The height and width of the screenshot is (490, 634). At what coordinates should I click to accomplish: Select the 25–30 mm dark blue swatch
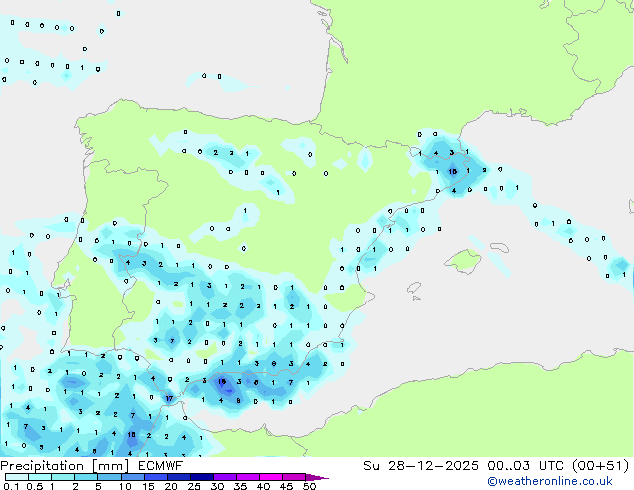(201, 477)
